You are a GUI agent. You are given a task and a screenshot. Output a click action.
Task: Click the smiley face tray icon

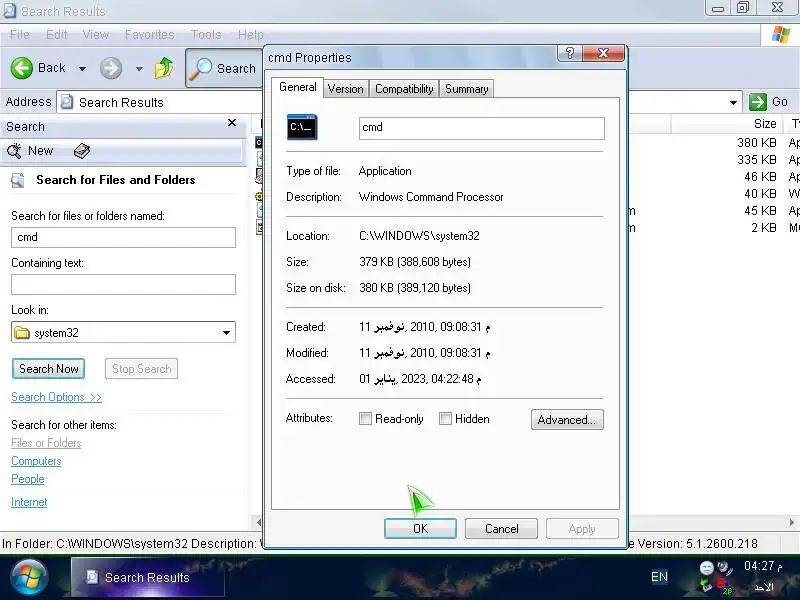707,567
